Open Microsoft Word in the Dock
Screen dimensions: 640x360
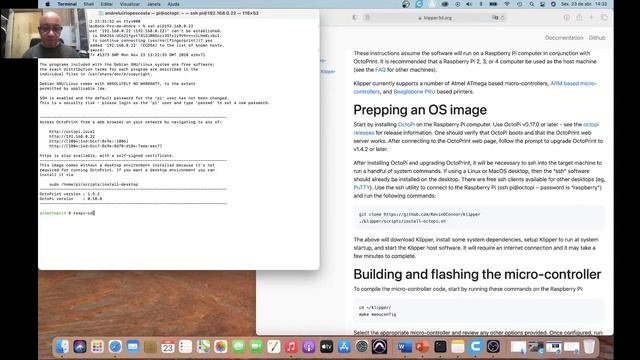click(x=404, y=347)
